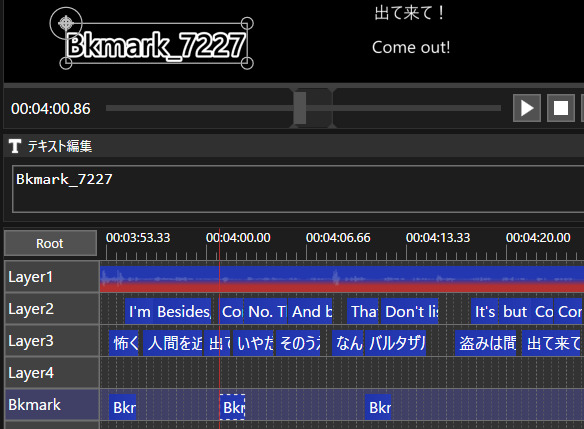Screen dimensions: 584x429
Task: Select the "No. T" subtitle clip
Action: tap(266, 311)
